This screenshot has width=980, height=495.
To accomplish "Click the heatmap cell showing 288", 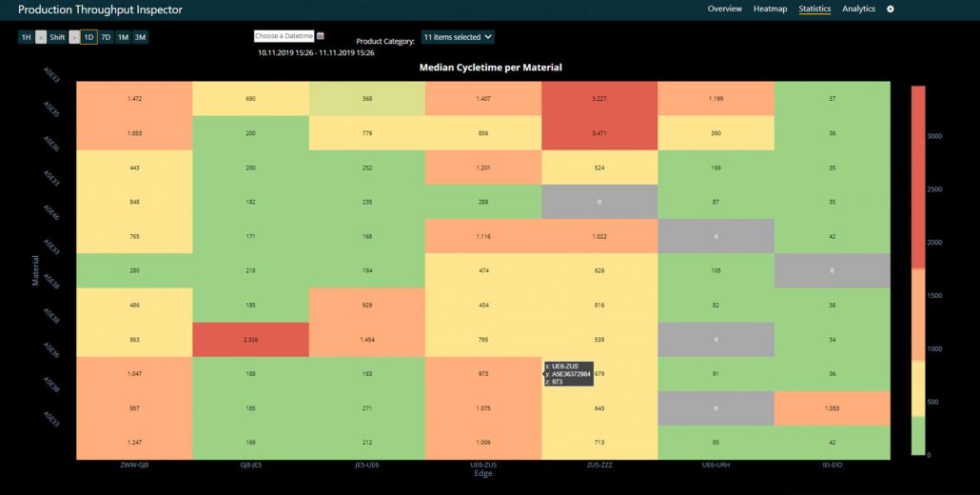I will [483, 202].
